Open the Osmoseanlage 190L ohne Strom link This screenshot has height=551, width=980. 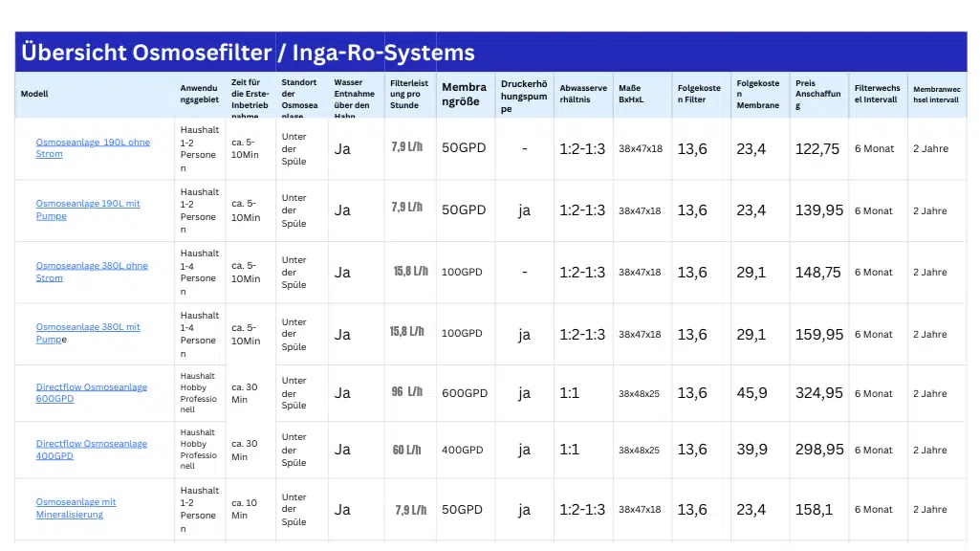pyautogui.click(x=93, y=148)
